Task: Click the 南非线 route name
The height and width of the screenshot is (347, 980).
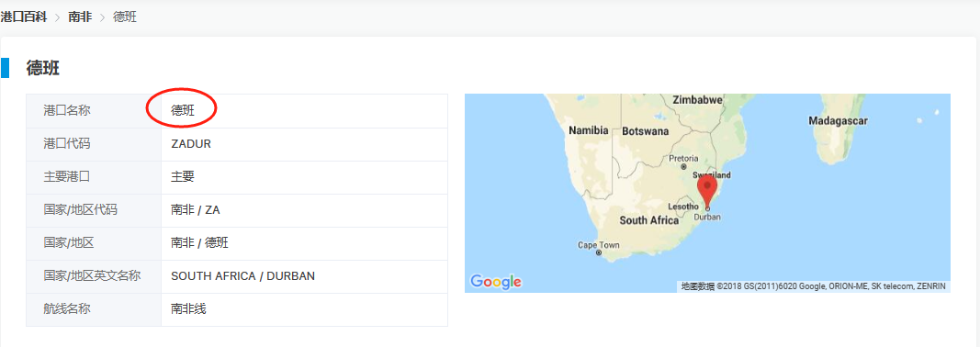Action: pyautogui.click(x=188, y=308)
